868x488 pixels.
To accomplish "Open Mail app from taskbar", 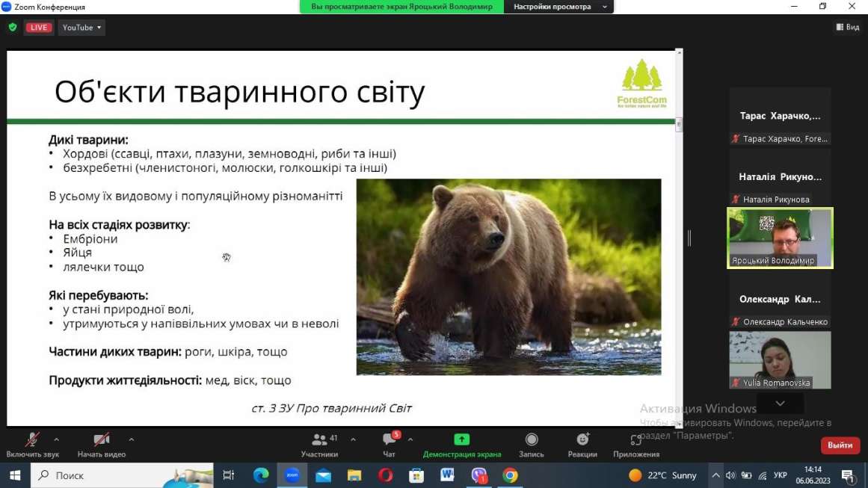I will click(323, 475).
